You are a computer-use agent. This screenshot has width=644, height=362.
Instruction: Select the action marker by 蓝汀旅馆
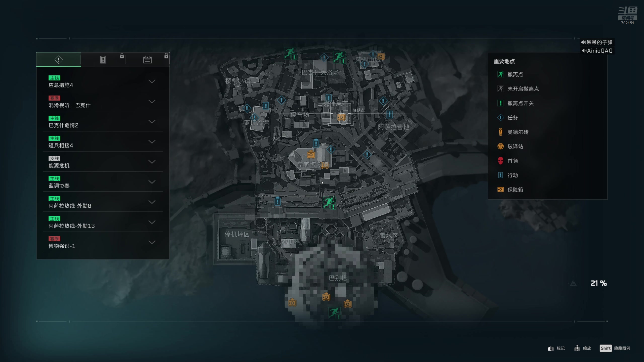click(x=266, y=106)
